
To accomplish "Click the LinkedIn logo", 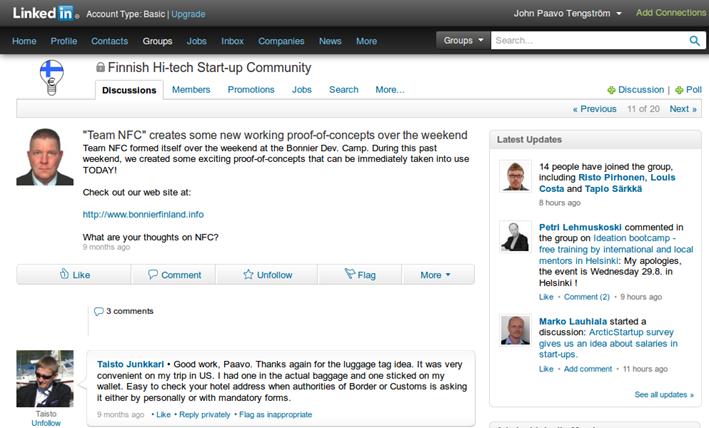I will coord(40,13).
